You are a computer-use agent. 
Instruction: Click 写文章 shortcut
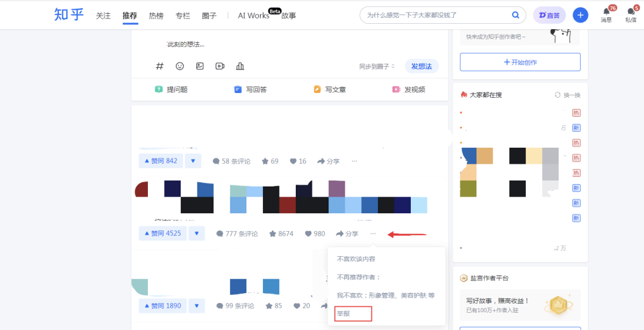pyautogui.click(x=330, y=89)
